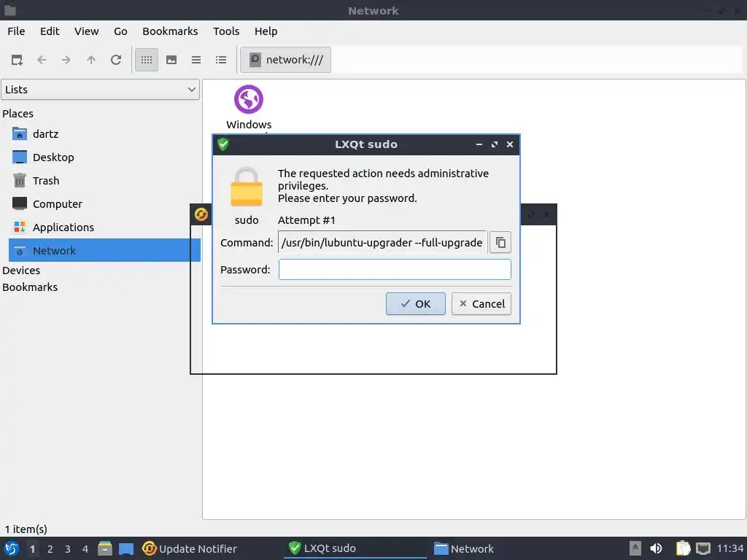Switch to icon view mode
747x560 pixels.
click(x=146, y=60)
